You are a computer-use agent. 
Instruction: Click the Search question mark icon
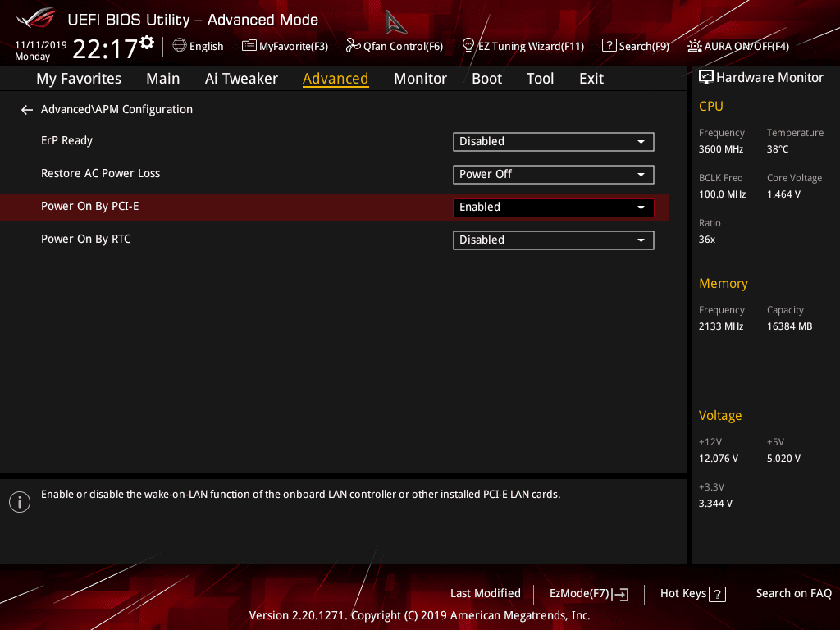[x=609, y=46]
